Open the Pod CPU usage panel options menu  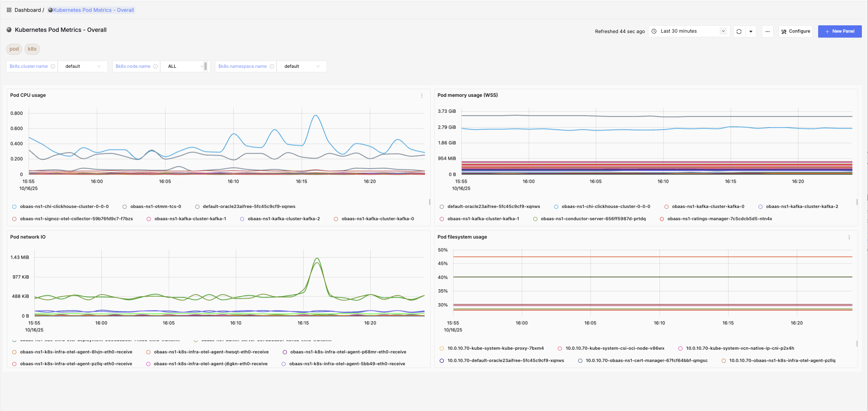pyautogui.click(x=422, y=96)
